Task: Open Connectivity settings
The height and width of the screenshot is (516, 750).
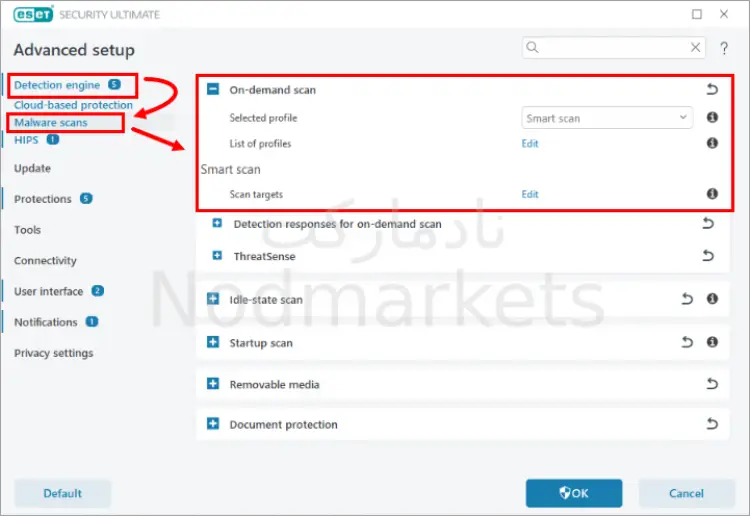Action: click(x=45, y=261)
